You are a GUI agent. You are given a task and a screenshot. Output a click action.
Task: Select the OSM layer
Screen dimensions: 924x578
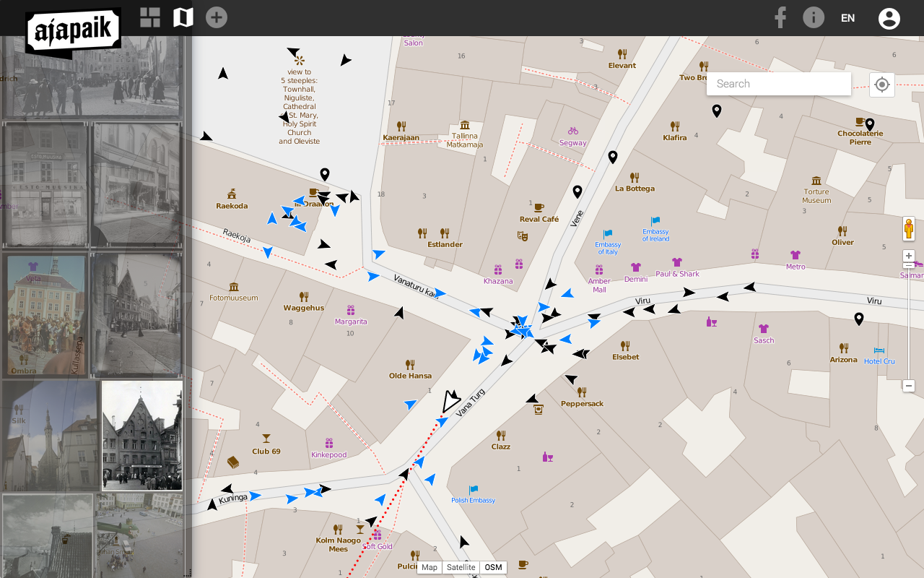[493, 567]
